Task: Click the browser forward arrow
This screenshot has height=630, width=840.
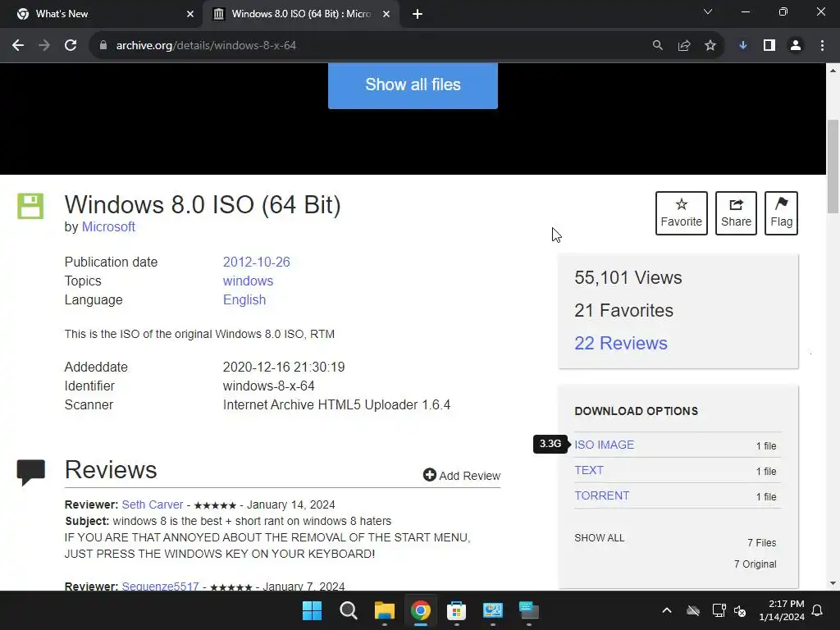Action: (44, 46)
